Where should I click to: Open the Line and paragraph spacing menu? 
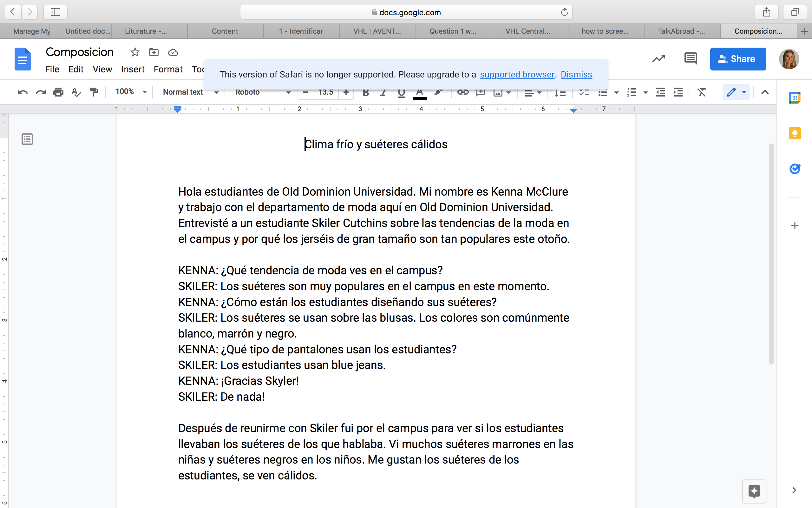click(x=560, y=92)
